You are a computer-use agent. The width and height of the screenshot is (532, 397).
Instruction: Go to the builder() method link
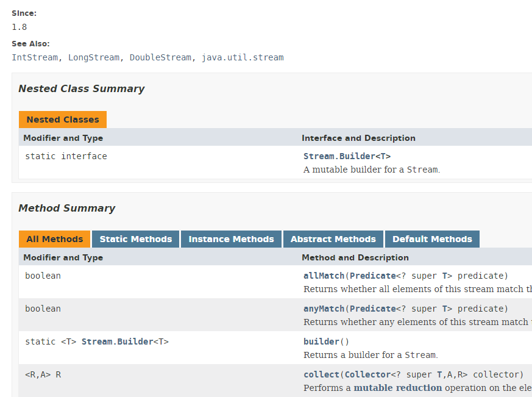pos(321,342)
